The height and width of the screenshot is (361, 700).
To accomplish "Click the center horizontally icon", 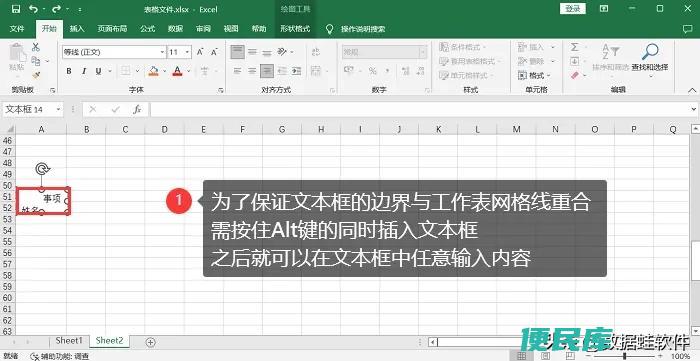I will pos(252,71).
